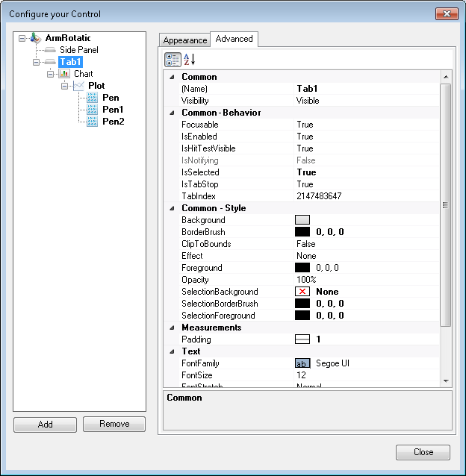Select Side Panel in the tree
Image resolution: width=466 pixels, height=476 pixels.
point(78,50)
